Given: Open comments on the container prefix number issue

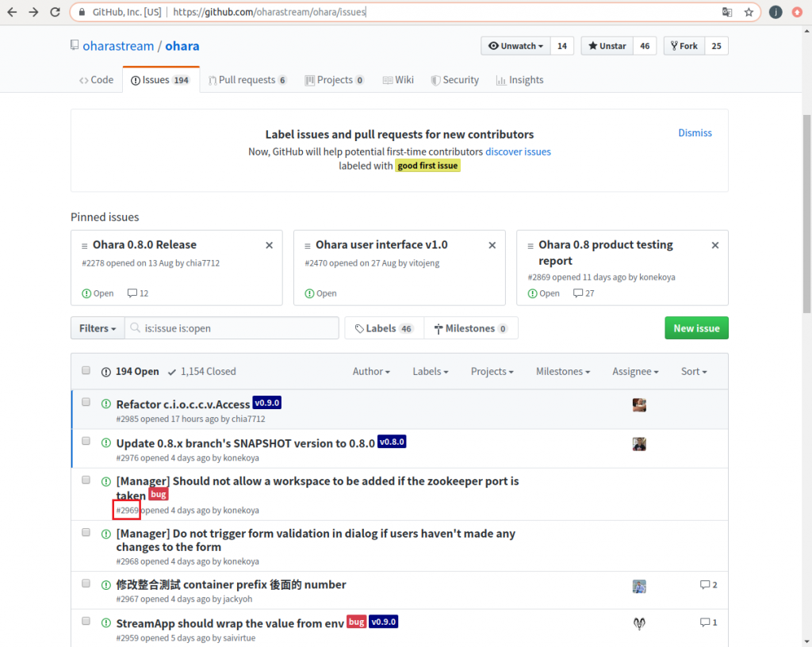Looking at the screenshot, I should tap(708, 585).
